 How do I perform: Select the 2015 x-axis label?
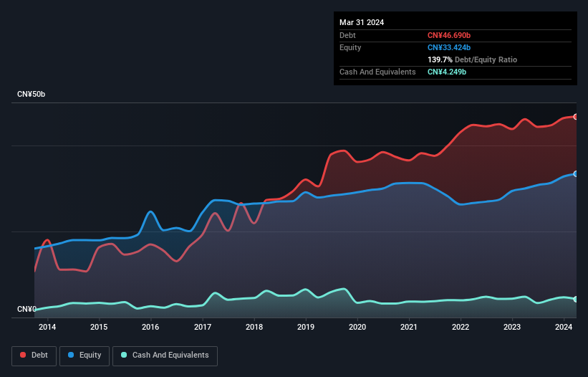coord(99,327)
